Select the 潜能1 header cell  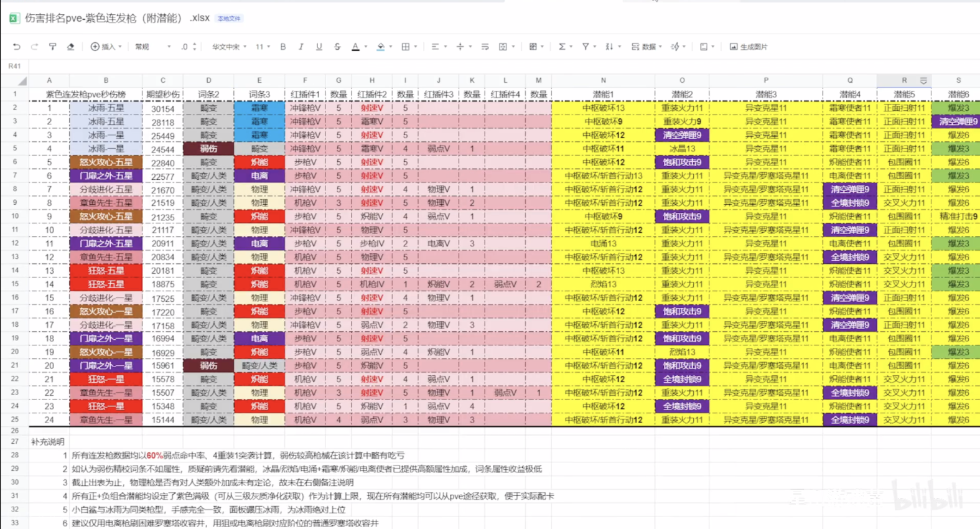(603, 95)
